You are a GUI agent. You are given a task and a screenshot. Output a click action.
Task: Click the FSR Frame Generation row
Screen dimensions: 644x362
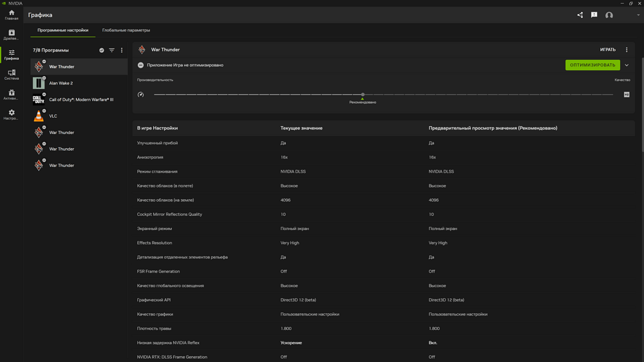384,271
